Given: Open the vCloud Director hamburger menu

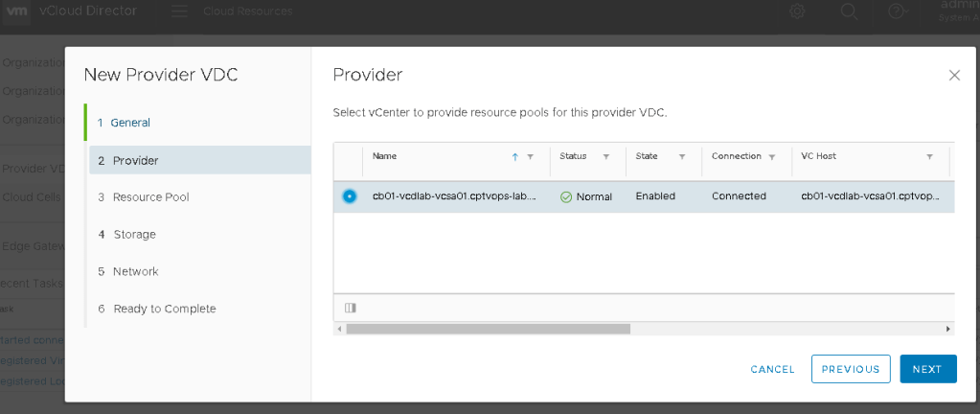Looking at the screenshot, I should coord(179,11).
